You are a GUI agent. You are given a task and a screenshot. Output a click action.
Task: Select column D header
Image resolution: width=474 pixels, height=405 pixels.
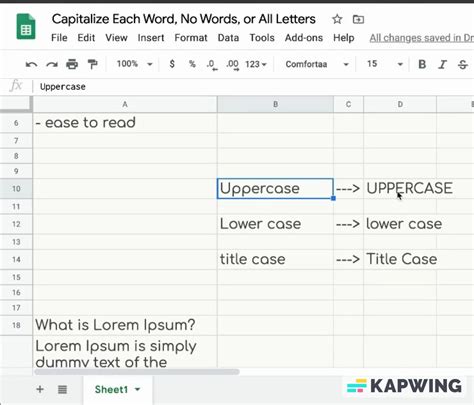[400, 104]
